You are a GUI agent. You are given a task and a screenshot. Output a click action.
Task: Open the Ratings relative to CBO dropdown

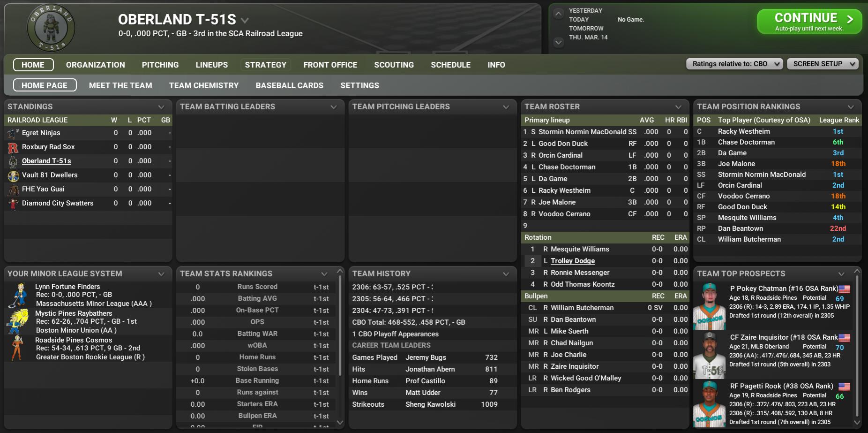coord(734,64)
